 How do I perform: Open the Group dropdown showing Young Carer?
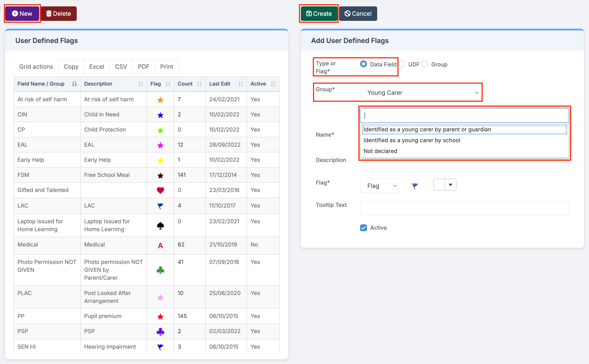(420, 93)
